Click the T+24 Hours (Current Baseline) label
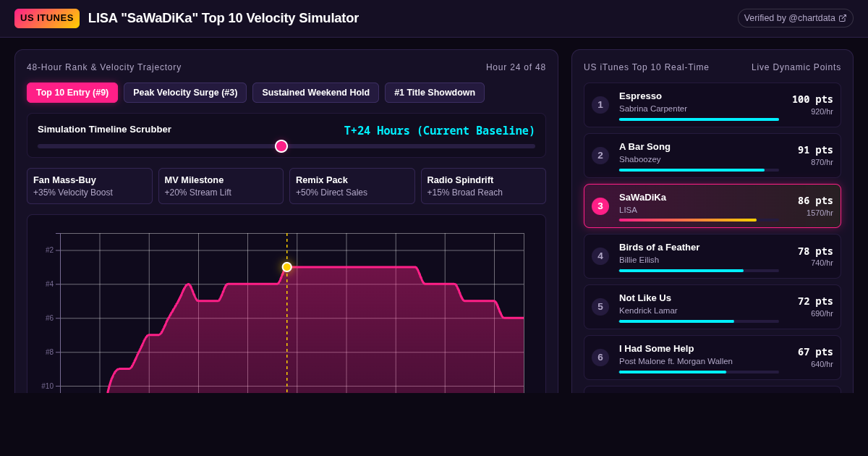 pyautogui.click(x=440, y=131)
